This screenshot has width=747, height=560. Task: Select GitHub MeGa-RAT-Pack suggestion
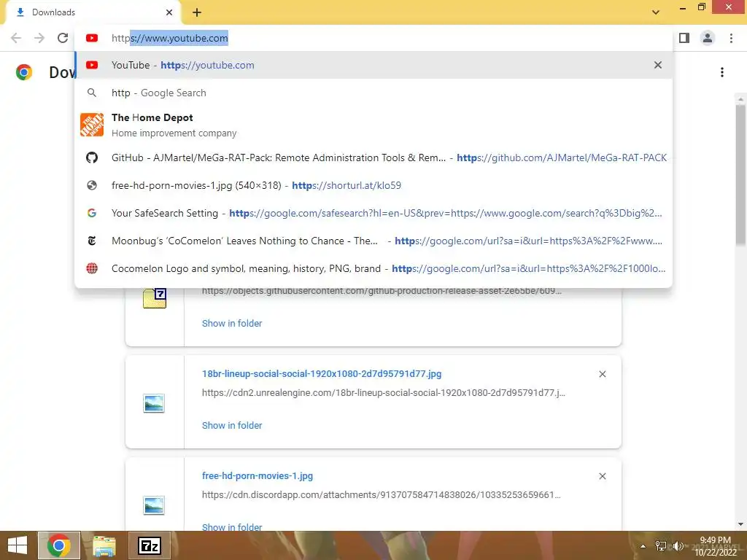(x=373, y=157)
